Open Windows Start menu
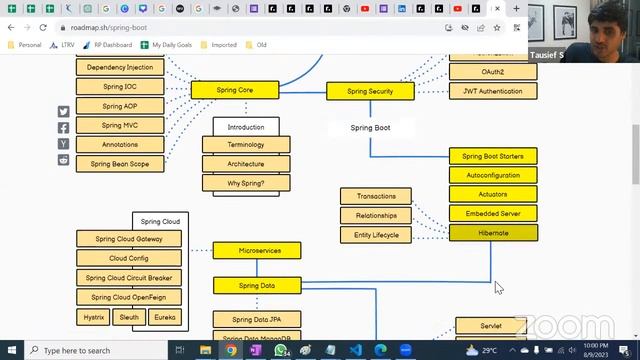The image size is (640, 360). pyautogui.click(x=12, y=350)
